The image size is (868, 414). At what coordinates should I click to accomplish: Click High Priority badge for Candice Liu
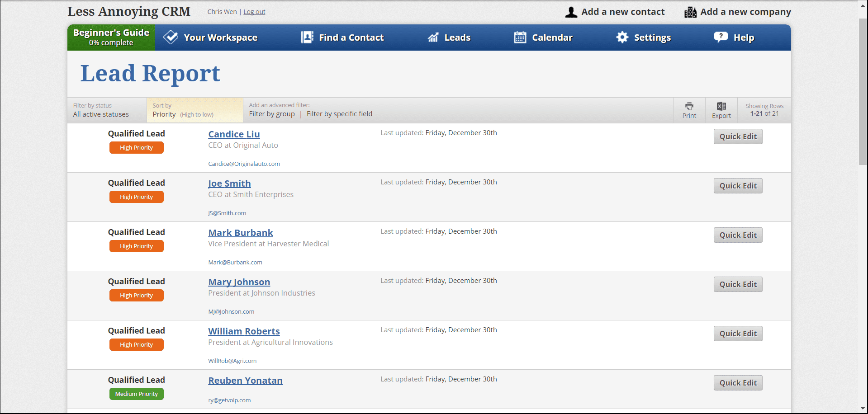pyautogui.click(x=136, y=148)
